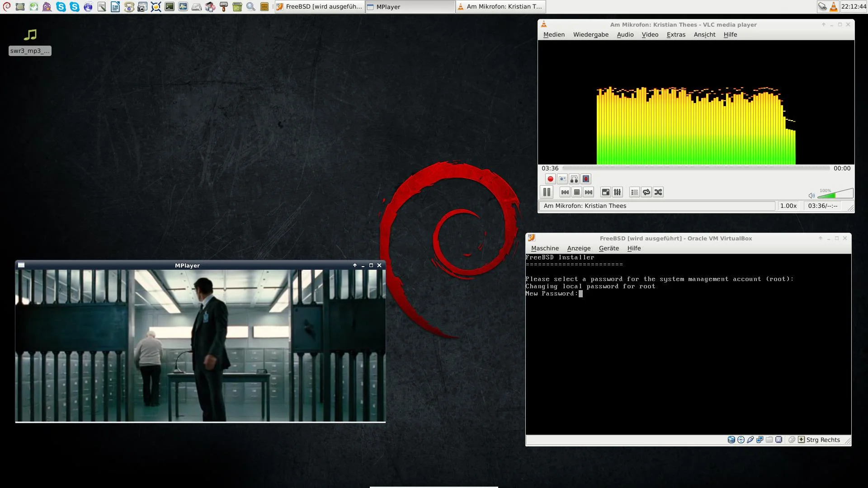
Task: Click the 1.00x playback speed field
Action: tap(788, 206)
